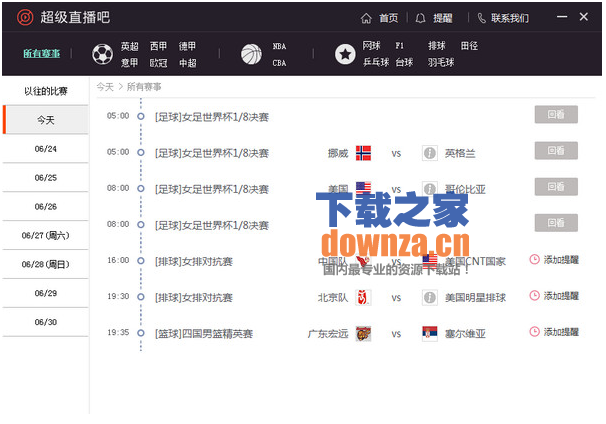
Task: Open first 05:00 女足世界杯1/8决赛 title
Action: 212,117
